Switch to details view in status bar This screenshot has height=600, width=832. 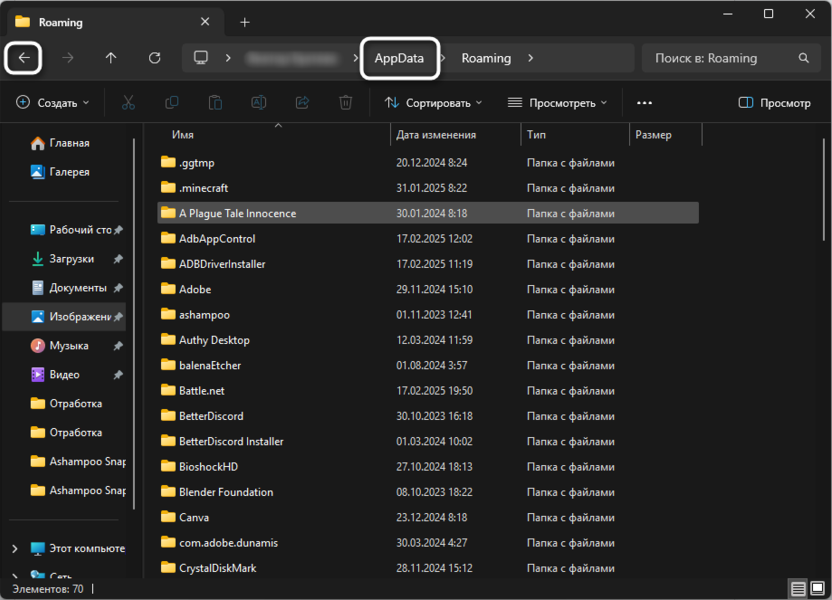[798, 587]
